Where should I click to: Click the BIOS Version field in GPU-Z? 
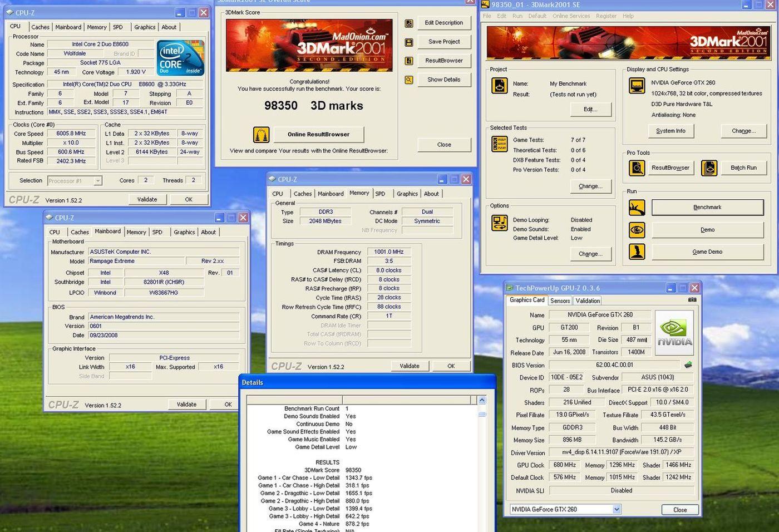point(614,365)
